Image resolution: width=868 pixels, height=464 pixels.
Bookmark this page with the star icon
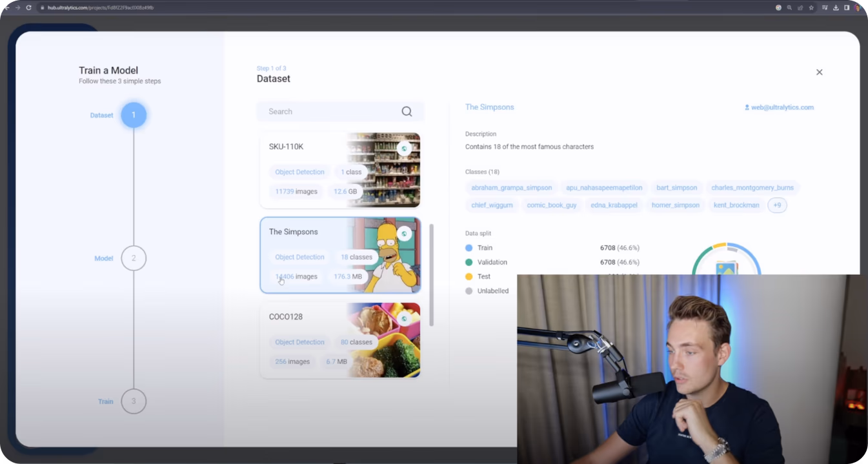(811, 8)
